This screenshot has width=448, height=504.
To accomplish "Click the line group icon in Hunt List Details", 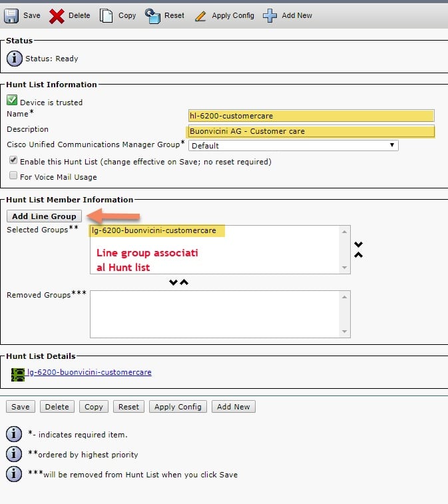I will click(x=18, y=374).
